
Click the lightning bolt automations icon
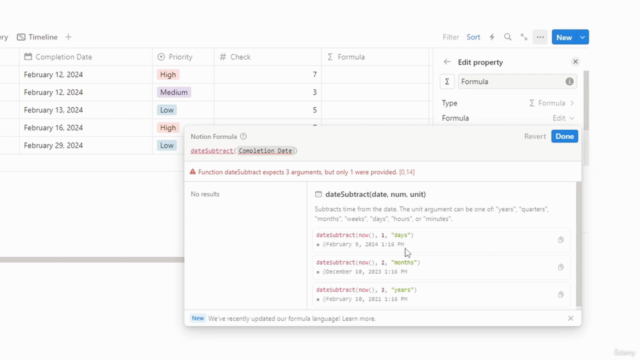coord(492,37)
